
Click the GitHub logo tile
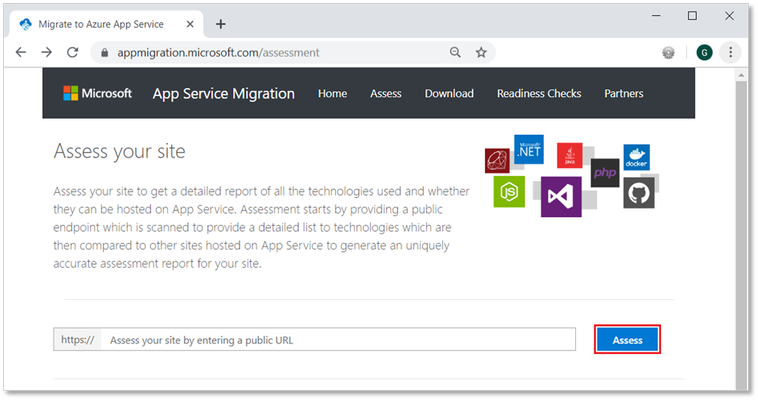tap(639, 193)
